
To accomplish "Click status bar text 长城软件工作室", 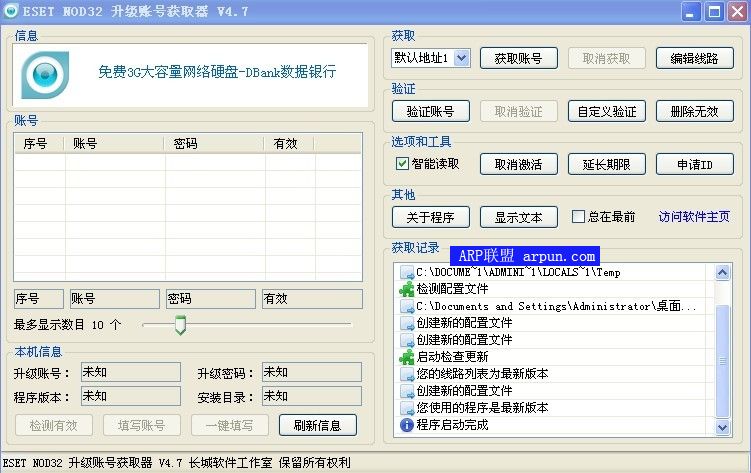I will point(230,463).
